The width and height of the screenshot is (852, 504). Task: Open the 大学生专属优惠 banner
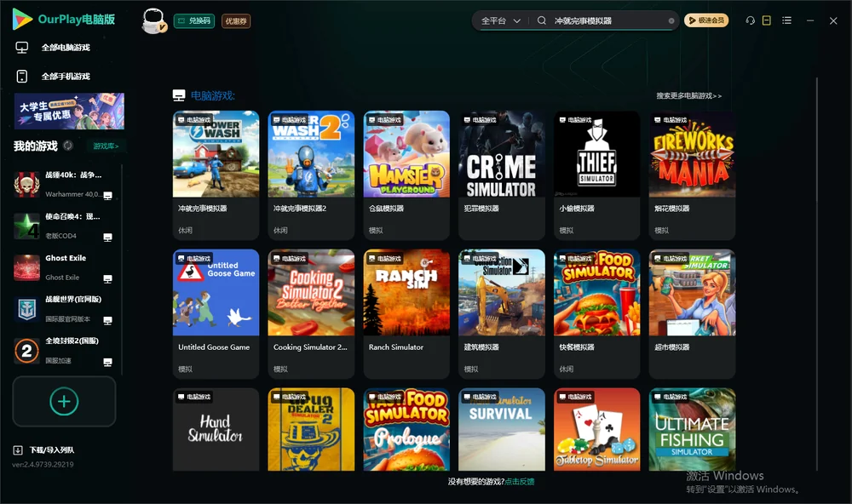(x=69, y=112)
